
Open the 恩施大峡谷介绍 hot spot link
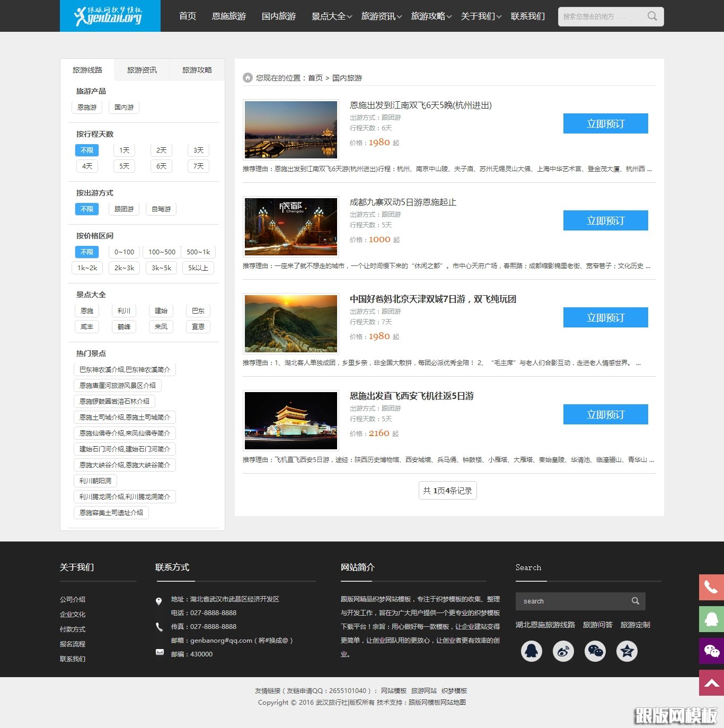pyautogui.click(x=125, y=465)
